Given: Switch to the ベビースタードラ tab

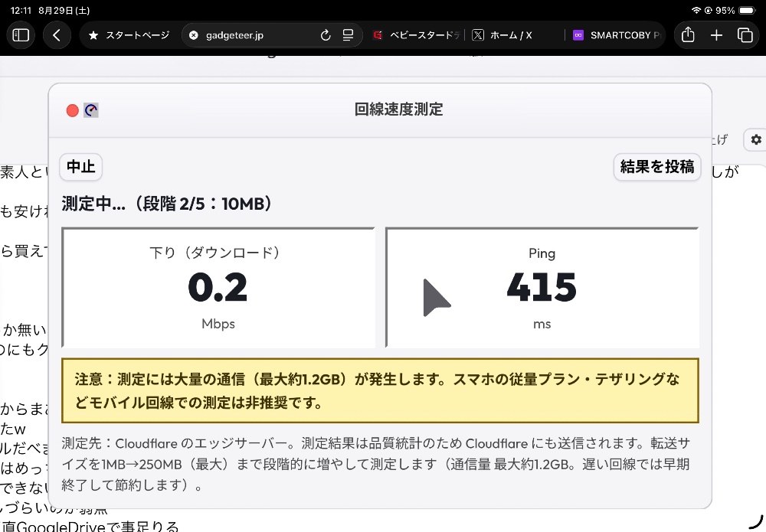Looking at the screenshot, I should (x=416, y=35).
